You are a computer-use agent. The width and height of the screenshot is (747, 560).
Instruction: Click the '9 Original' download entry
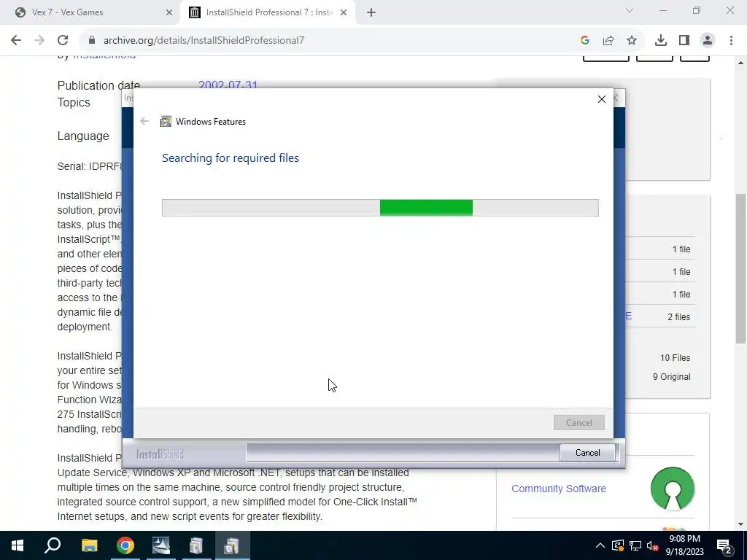point(672,377)
